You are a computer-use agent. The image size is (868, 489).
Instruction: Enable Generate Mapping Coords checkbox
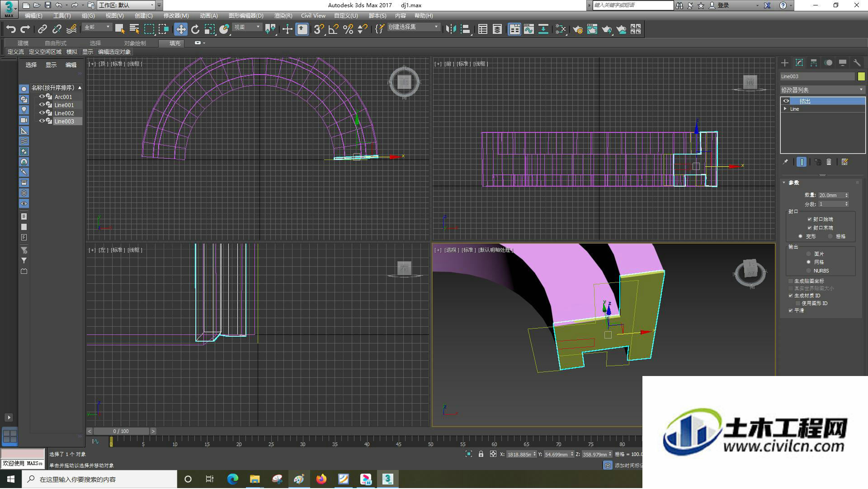[791, 281]
